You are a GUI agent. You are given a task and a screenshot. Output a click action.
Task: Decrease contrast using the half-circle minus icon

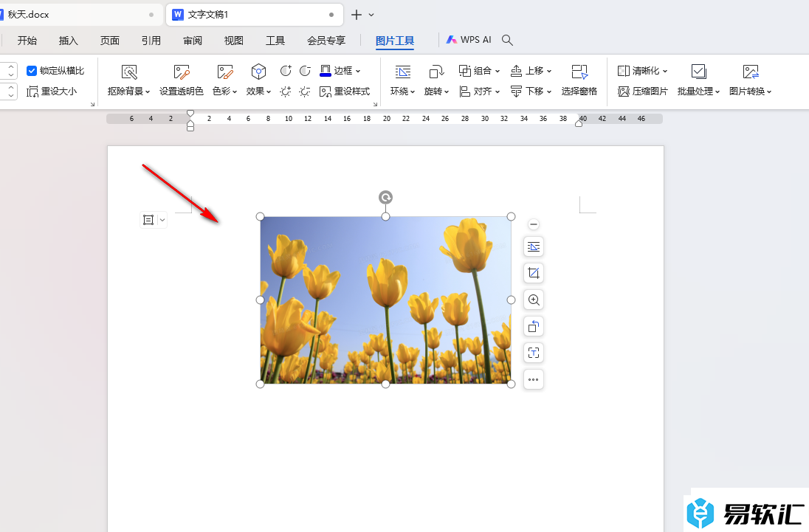[x=306, y=71]
